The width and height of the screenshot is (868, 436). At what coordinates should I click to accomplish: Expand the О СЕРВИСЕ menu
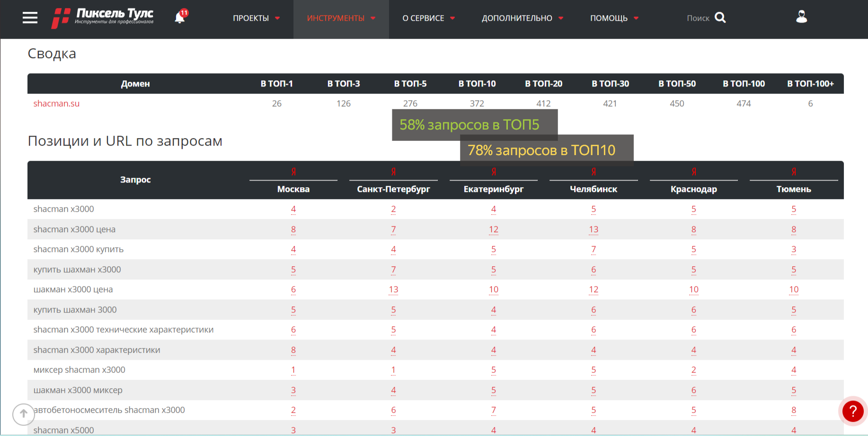pyautogui.click(x=429, y=18)
